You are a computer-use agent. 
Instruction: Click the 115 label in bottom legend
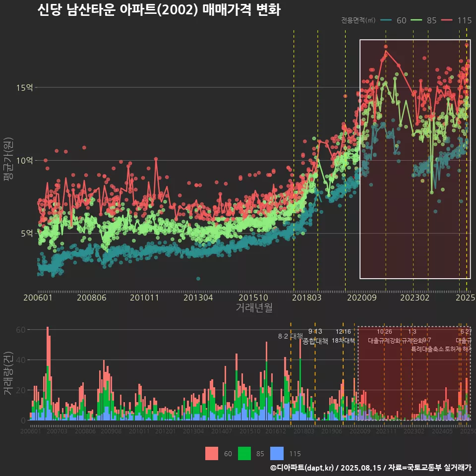click(x=295, y=454)
